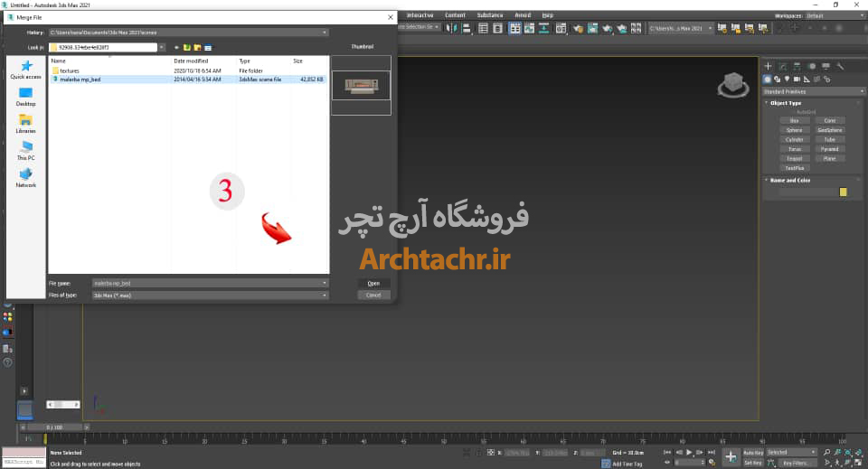Image resolution: width=868 pixels, height=469 pixels.
Task: Toggle Auto Key mode
Action: pyautogui.click(x=753, y=453)
